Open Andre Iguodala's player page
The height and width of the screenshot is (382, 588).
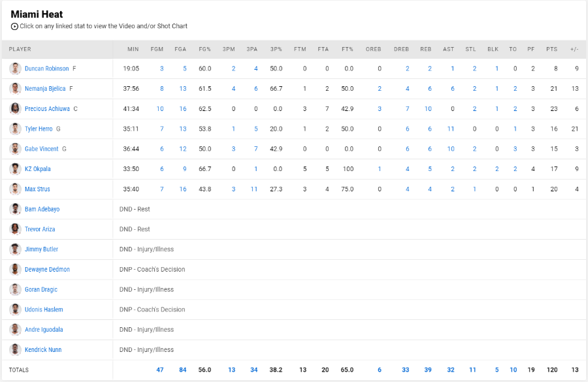point(44,330)
